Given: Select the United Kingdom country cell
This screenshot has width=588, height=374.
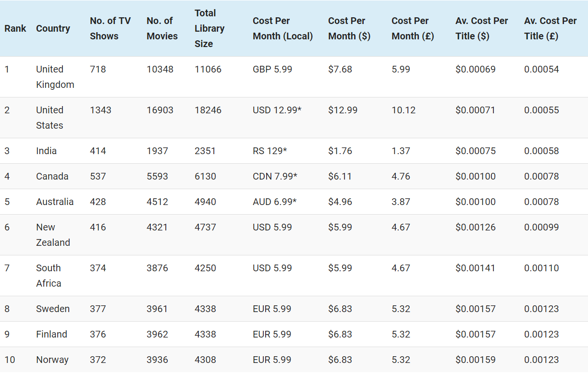Looking at the screenshot, I should 55,77.
